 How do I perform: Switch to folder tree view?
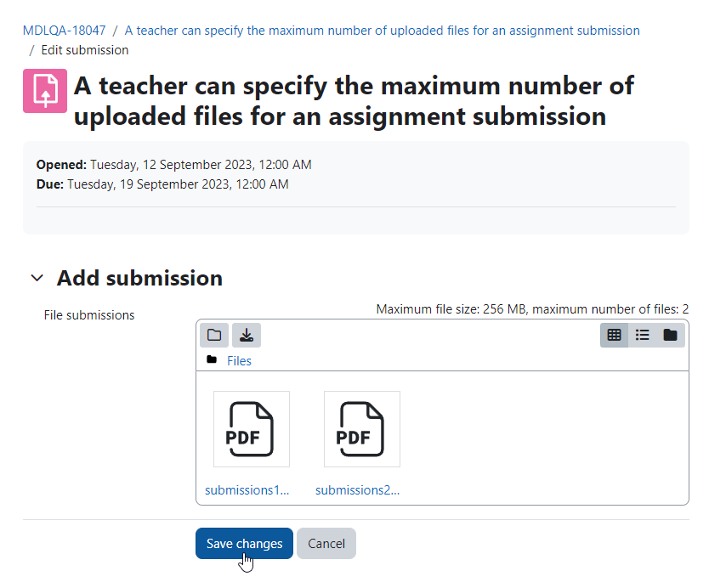click(670, 335)
